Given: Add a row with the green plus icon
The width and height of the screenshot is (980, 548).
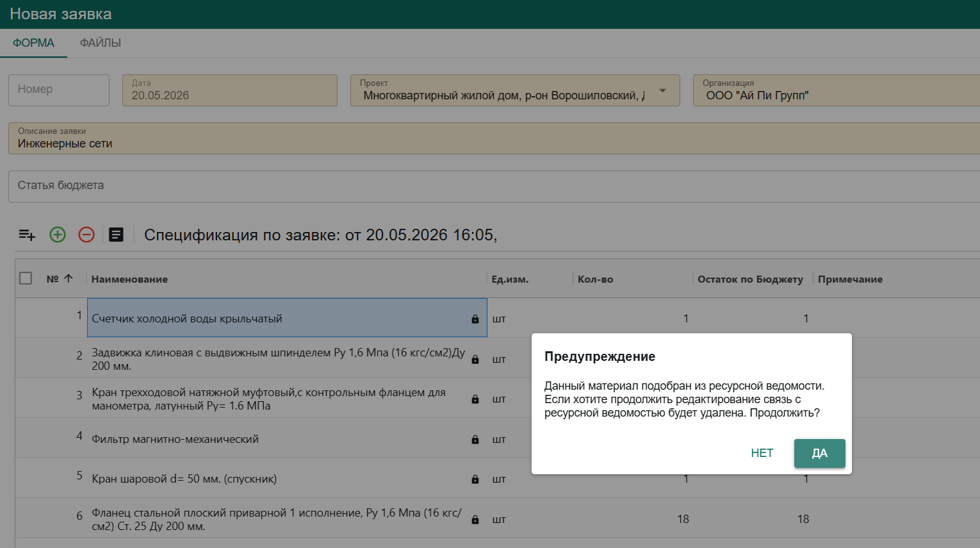Looking at the screenshot, I should (58, 235).
